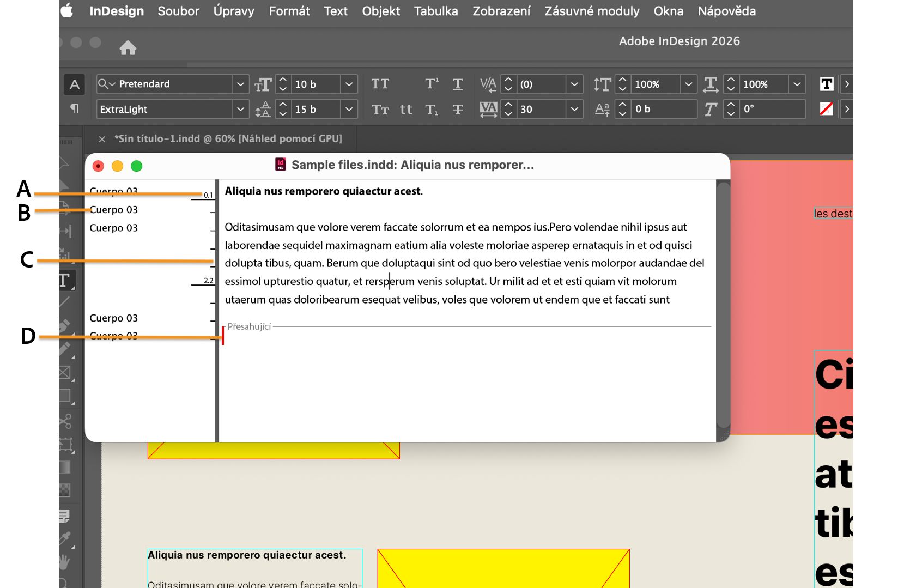The width and height of the screenshot is (910, 588).
Task: Open the horizontal scale 100% dropdown
Action: pos(797,84)
